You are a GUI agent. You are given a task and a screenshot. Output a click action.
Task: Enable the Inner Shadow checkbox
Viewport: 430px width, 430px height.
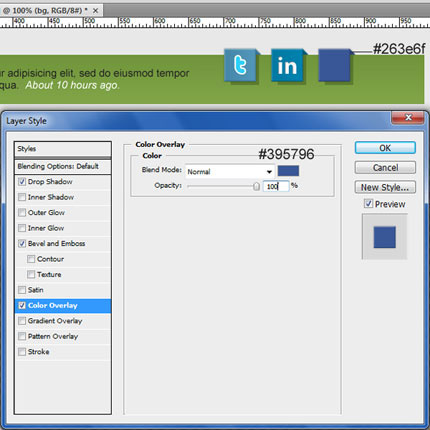22,197
